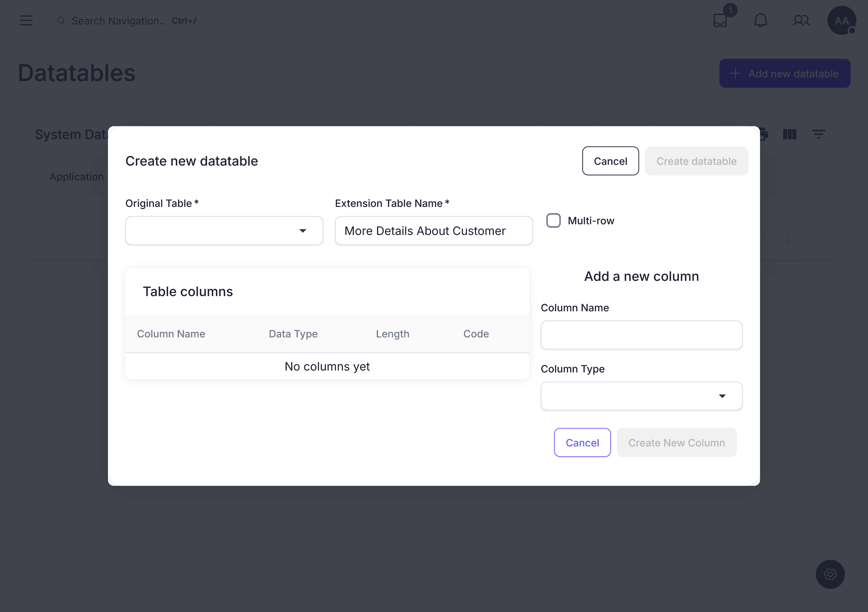868x612 pixels.
Task: Open the AA user avatar menu
Action: coord(841,21)
